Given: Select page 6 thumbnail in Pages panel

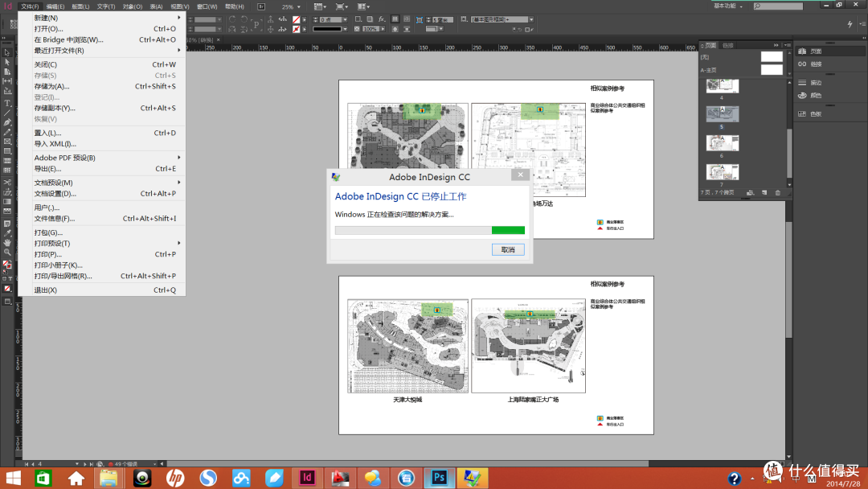Looking at the screenshot, I should click(723, 143).
